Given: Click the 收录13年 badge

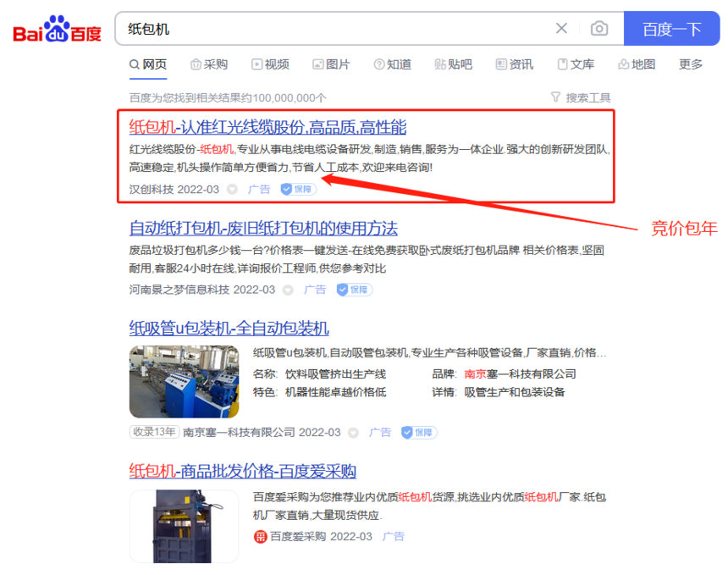Looking at the screenshot, I should click(x=154, y=432).
